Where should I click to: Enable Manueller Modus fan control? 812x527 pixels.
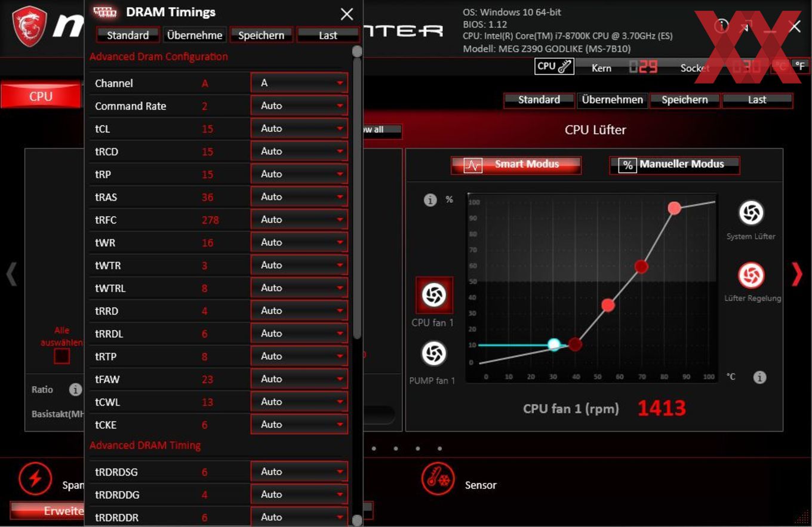tap(674, 165)
